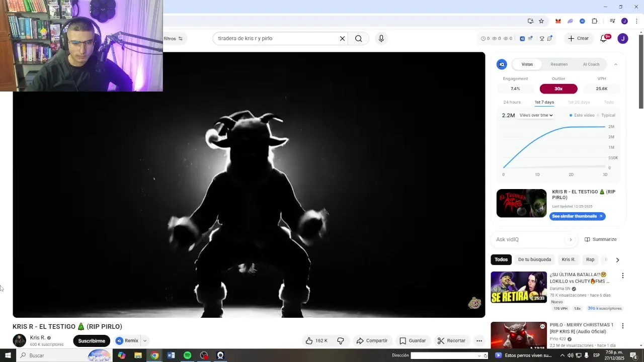Dislike the video with thumbs down
The width and height of the screenshot is (644, 362).
click(x=341, y=341)
